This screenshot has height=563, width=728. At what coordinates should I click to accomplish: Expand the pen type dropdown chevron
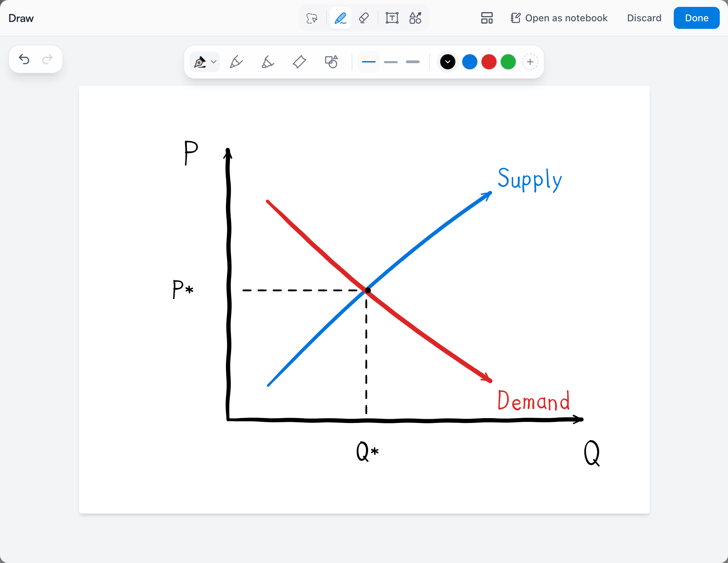(x=214, y=62)
